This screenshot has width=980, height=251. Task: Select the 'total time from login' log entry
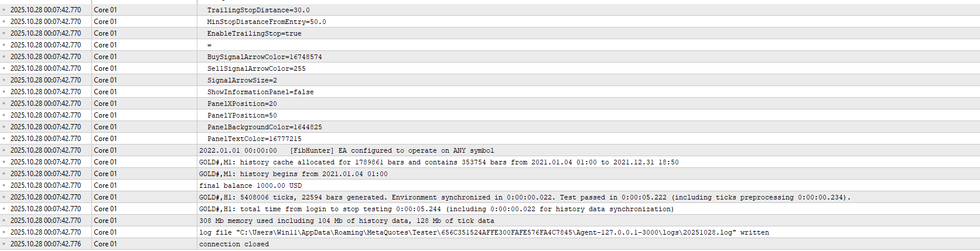pos(436,209)
